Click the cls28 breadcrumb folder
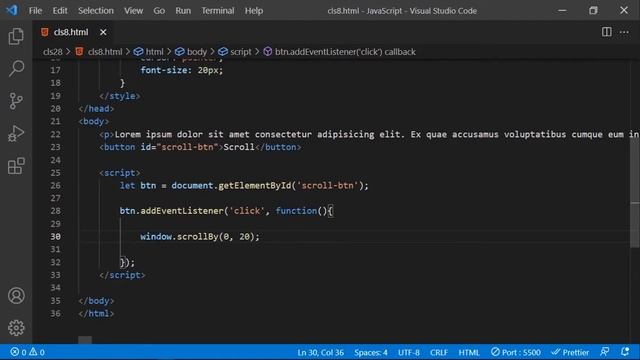 pyautogui.click(x=53, y=52)
